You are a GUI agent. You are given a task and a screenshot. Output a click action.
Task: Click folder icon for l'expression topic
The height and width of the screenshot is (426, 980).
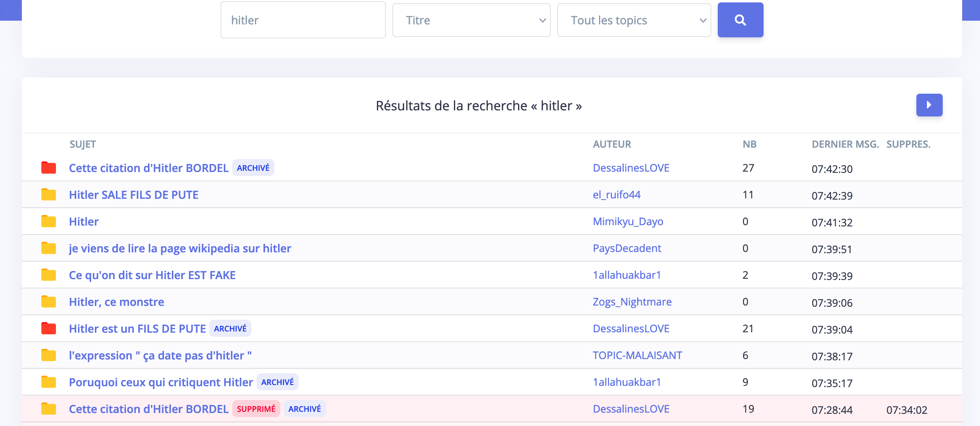(49, 355)
